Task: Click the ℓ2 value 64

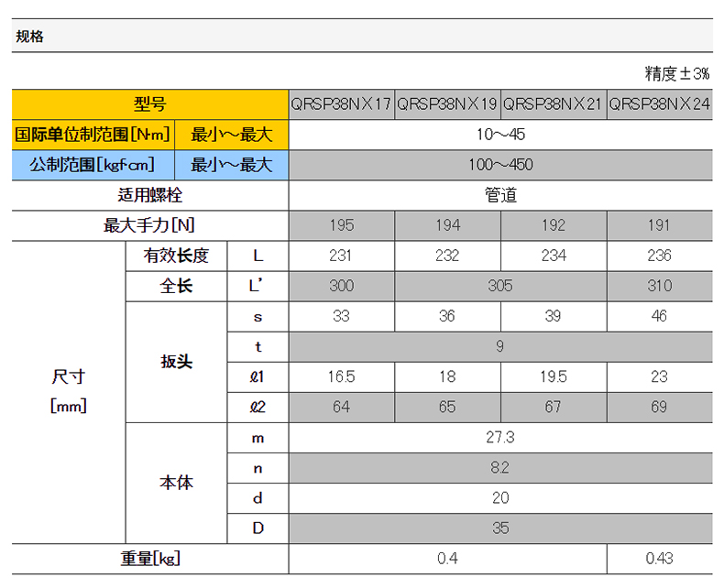Action: click(341, 407)
